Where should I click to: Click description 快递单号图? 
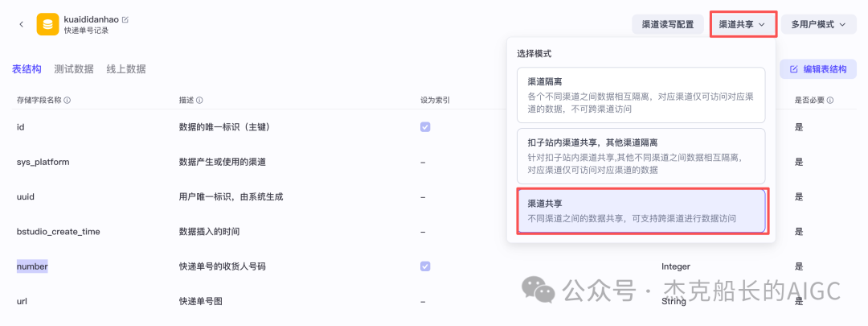point(200,302)
